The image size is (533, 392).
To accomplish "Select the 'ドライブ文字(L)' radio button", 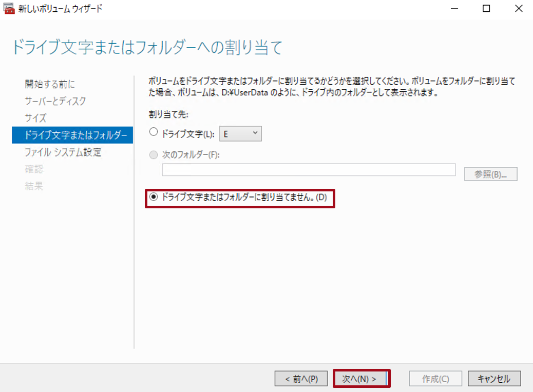I will tap(153, 132).
